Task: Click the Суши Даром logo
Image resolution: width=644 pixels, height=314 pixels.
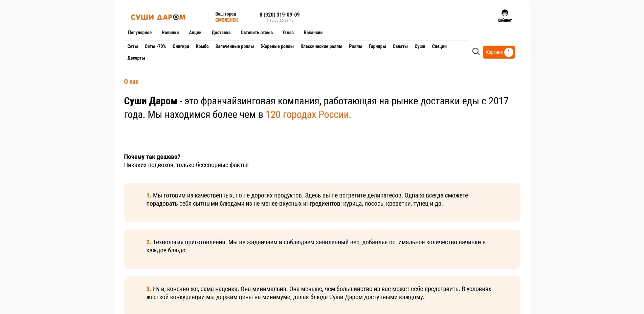Action: pos(158,17)
